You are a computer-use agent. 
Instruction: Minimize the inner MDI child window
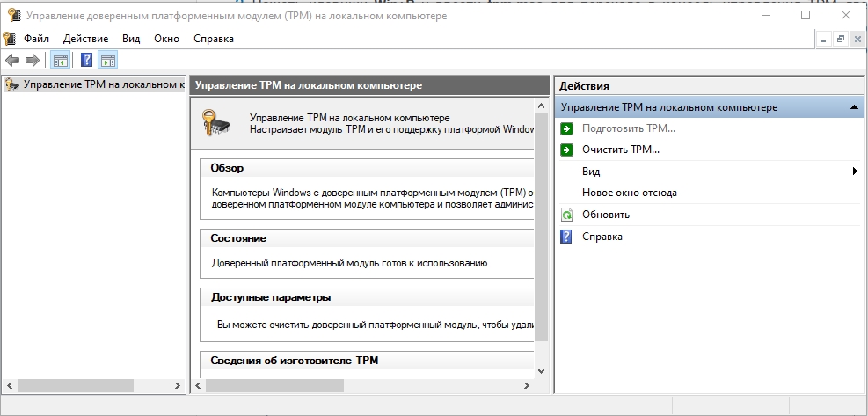[824, 39]
